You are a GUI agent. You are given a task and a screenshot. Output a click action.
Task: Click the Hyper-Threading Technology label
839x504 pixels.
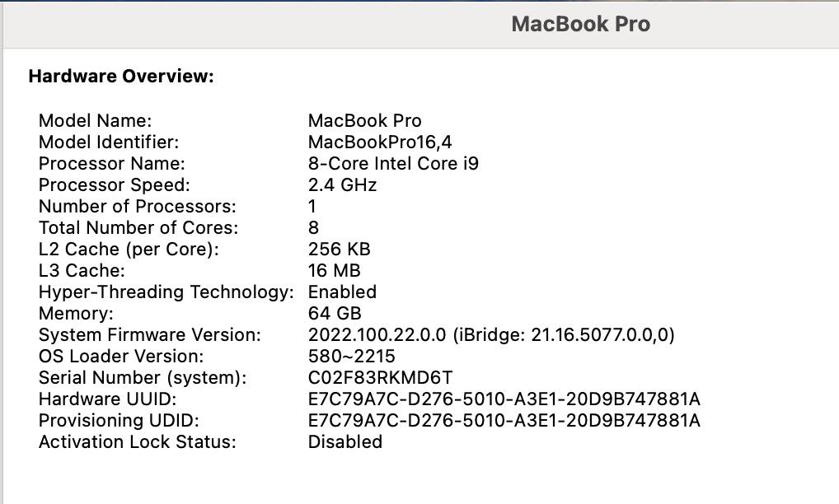click(x=166, y=292)
